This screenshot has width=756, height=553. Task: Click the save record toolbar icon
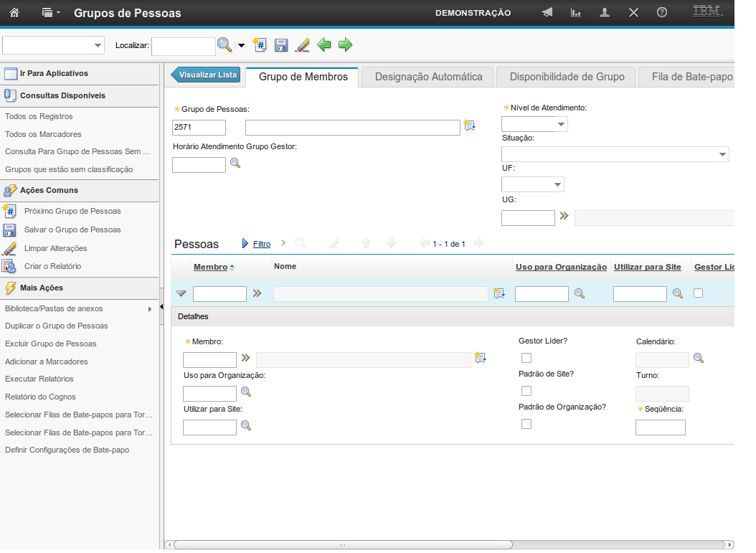pyautogui.click(x=281, y=45)
